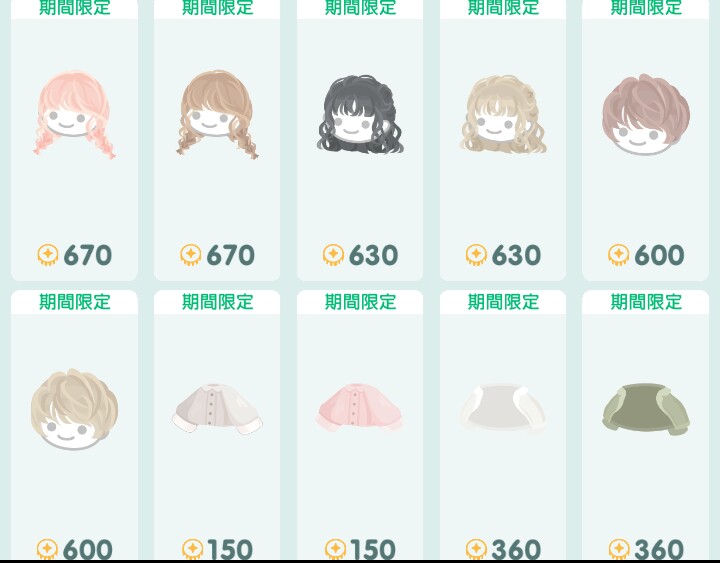Click coin icon beside white top 360 price
Viewport: 720px width, 563px height.
(476, 549)
